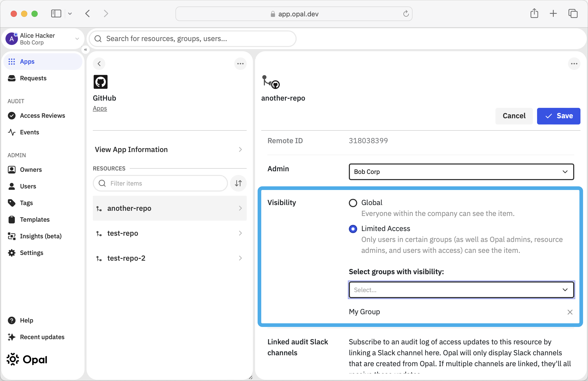Open a new Safari tab
Screen dimensions: 588x381
coord(553,14)
